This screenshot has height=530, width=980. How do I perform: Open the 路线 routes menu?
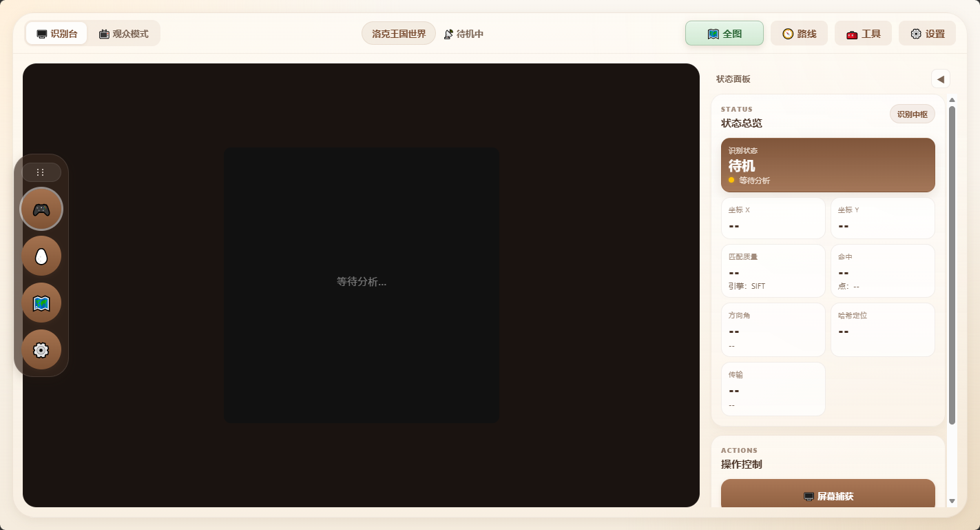click(799, 33)
